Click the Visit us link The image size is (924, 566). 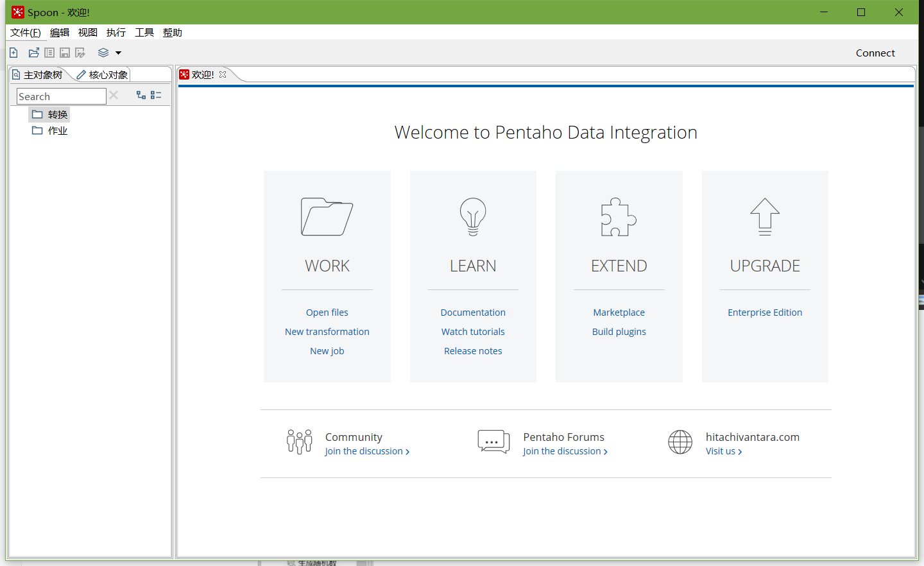tap(724, 451)
